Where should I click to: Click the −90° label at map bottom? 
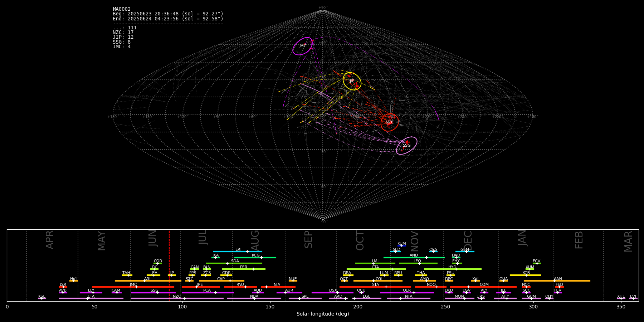323,222
